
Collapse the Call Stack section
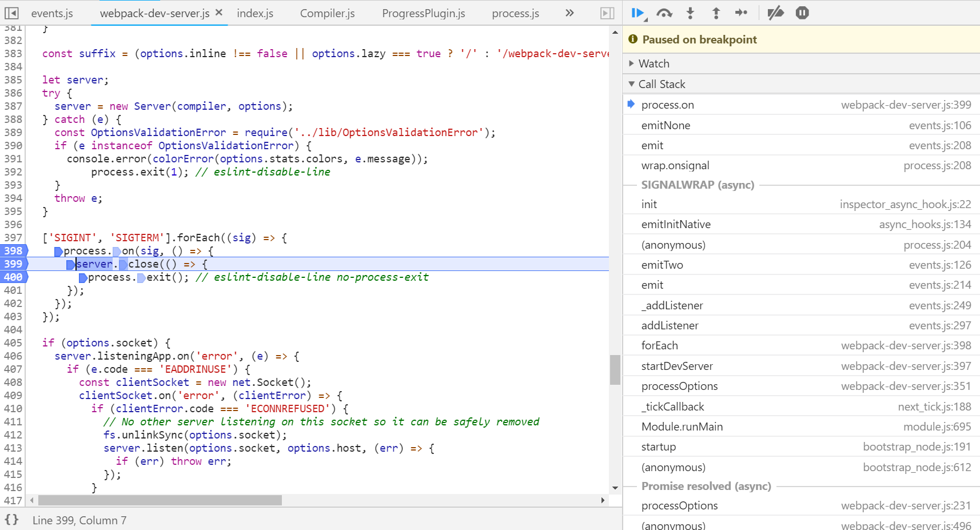[x=801, y=84]
